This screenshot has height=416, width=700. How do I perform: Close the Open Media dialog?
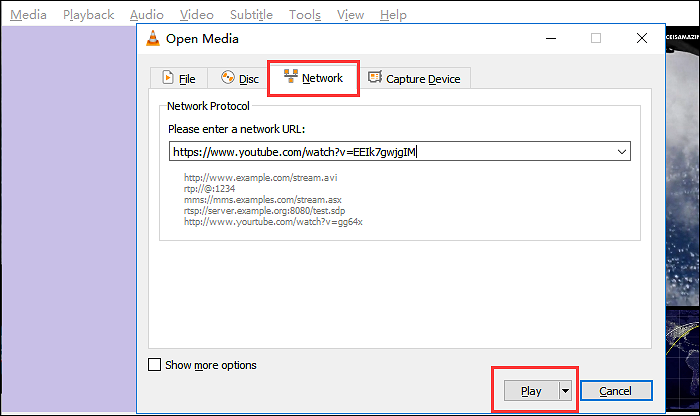pyautogui.click(x=641, y=39)
